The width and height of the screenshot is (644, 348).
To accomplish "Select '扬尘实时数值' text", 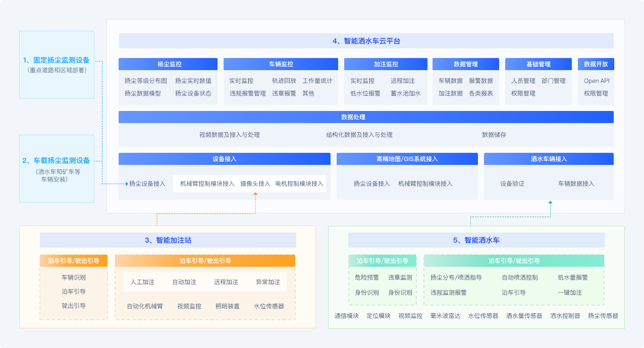I will [x=193, y=81].
